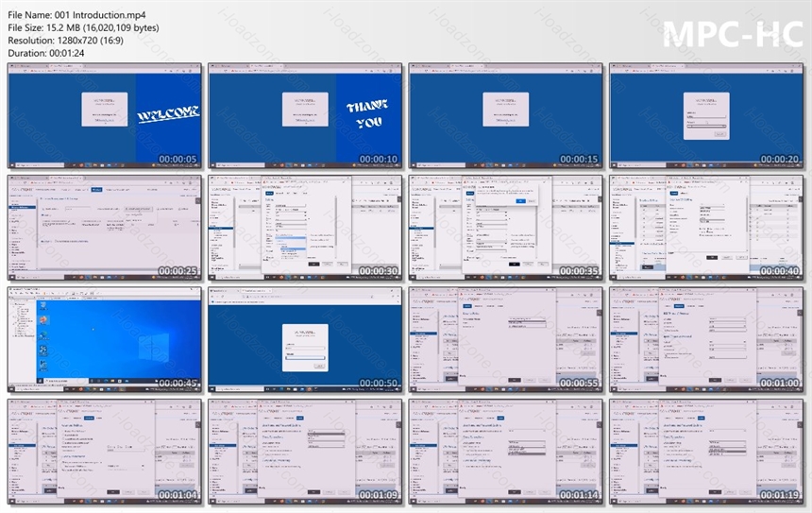Select the thumbnail stamped 00:00:05
Screen dimensions: 812x513
(105, 115)
